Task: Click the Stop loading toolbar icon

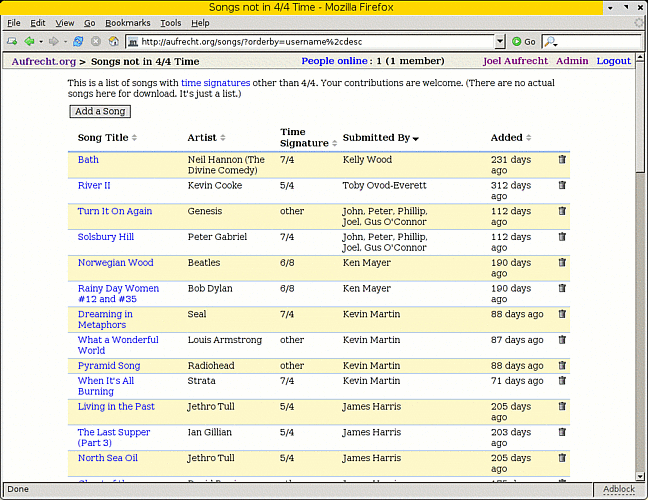Action: tap(96, 42)
